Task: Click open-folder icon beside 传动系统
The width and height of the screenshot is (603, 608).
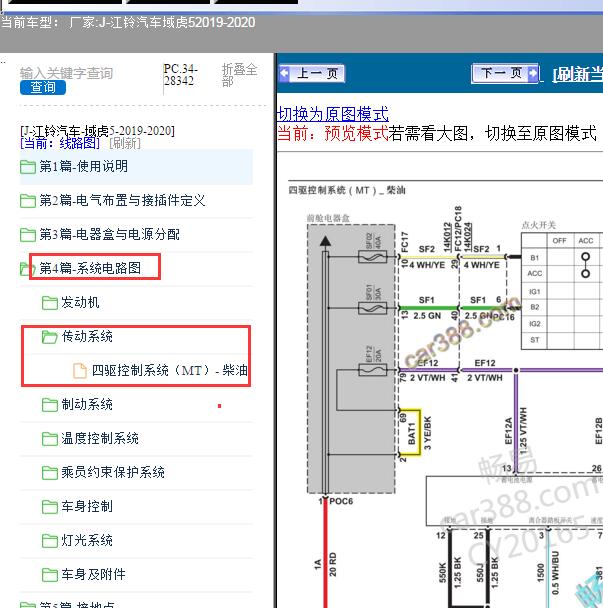Action: [50, 337]
